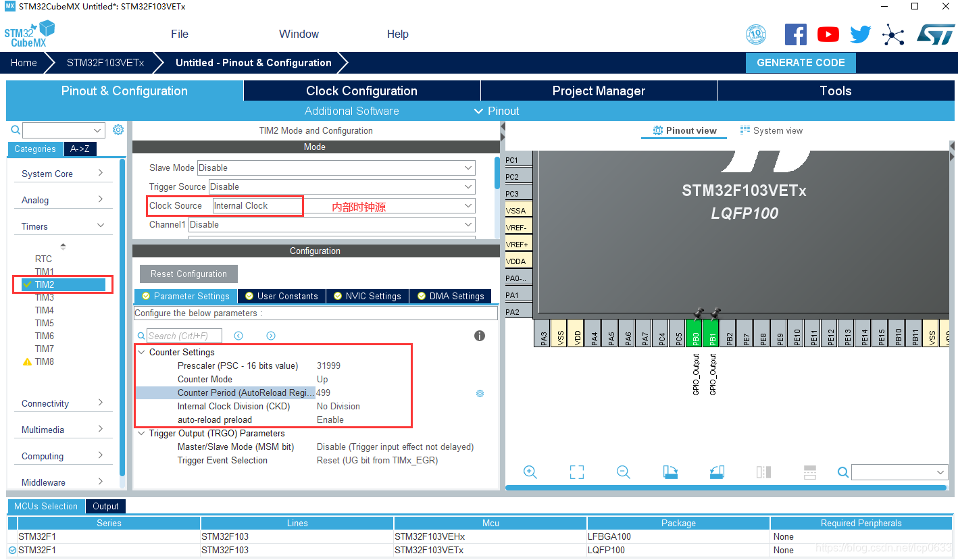Switch to the A->Z list tab
The image size is (958, 560).
[80, 149]
